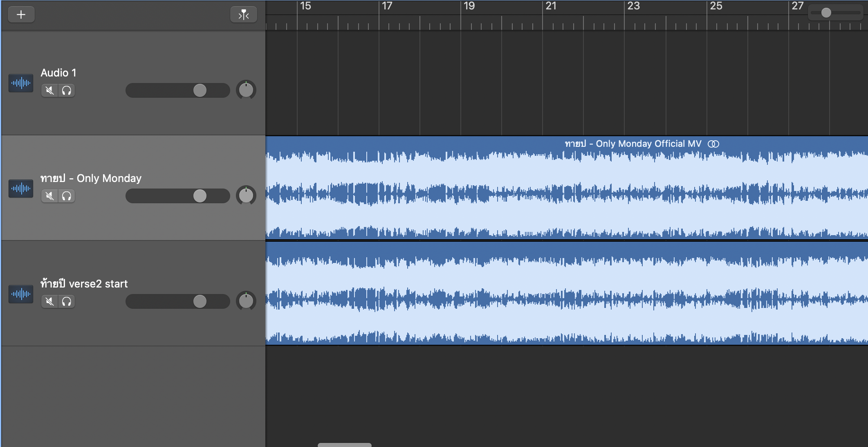Viewport: 868px width, 447px height.
Task: Click the Audio 1 pan knob
Action: (246, 90)
